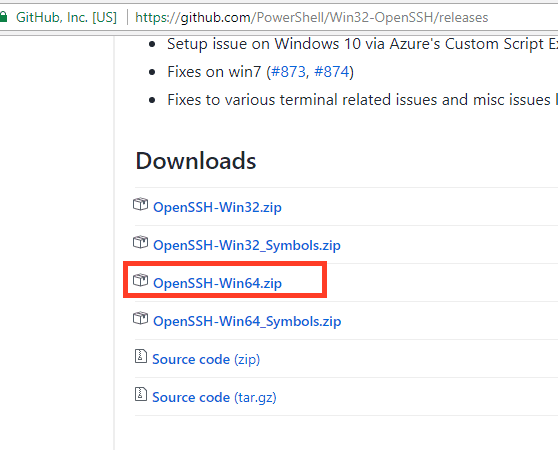
Task: Download OpenSSH-Win64_Symbols.zip
Action: click(x=247, y=321)
